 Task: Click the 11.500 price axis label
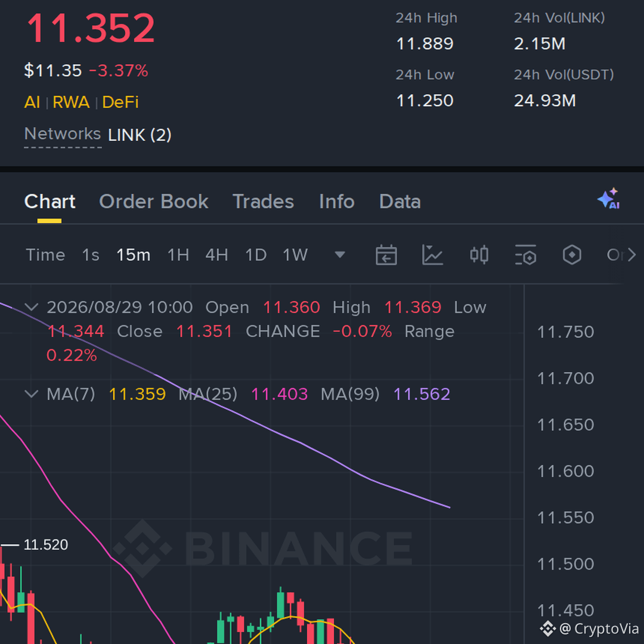click(565, 564)
